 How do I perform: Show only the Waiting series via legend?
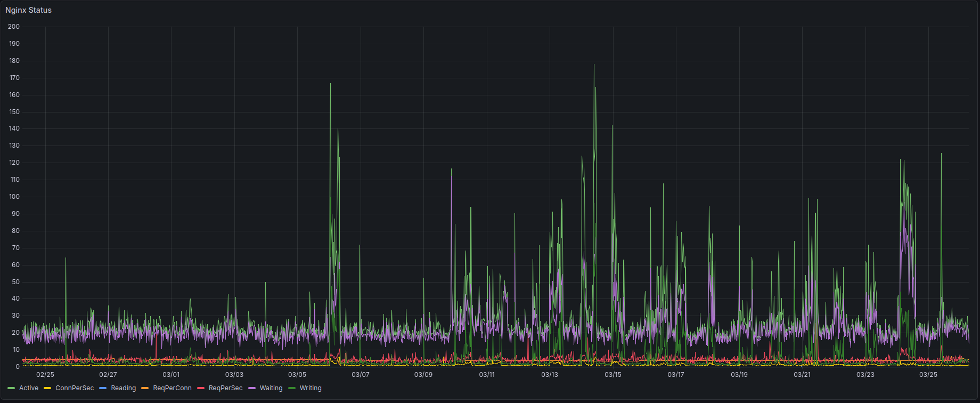click(271, 388)
